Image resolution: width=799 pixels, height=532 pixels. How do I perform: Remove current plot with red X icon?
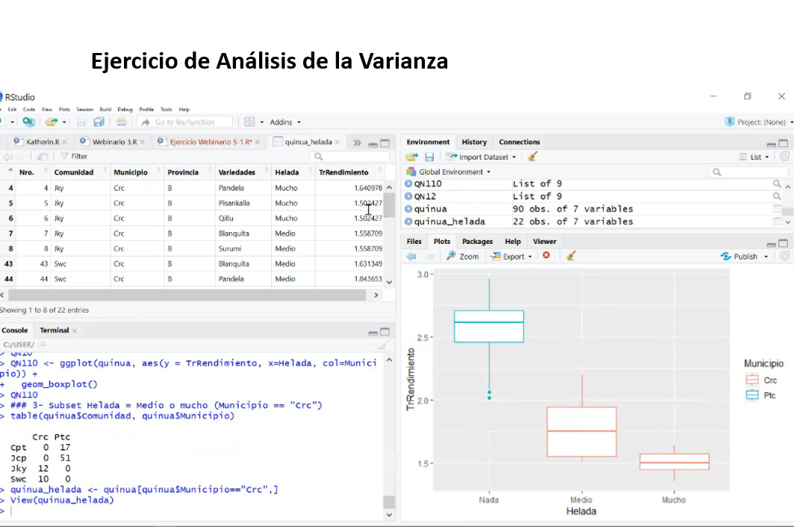point(546,256)
